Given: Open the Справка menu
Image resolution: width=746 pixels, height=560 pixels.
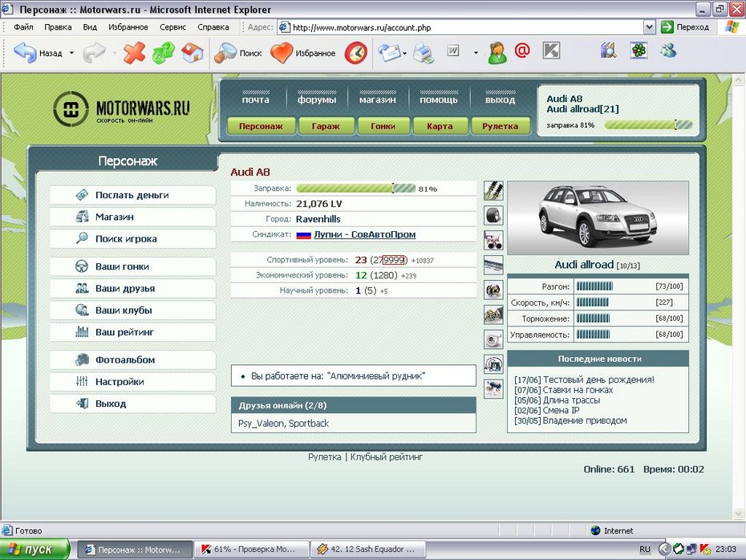Looking at the screenshot, I should (x=213, y=27).
